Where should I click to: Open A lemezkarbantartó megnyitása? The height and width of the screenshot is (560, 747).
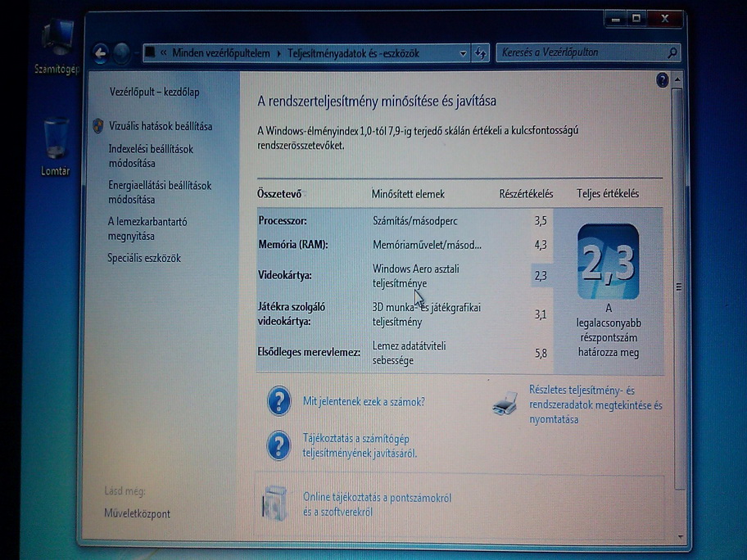coord(147,228)
